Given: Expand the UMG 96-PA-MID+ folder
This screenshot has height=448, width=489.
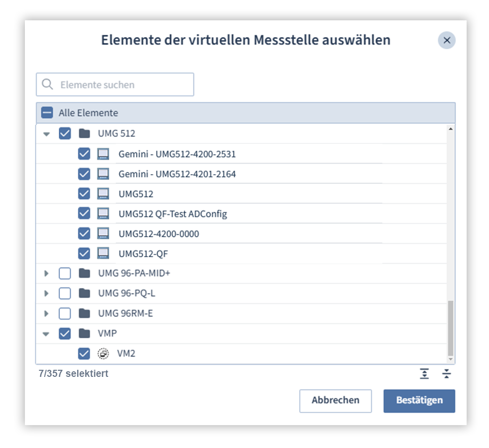Looking at the screenshot, I should [47, 274].
